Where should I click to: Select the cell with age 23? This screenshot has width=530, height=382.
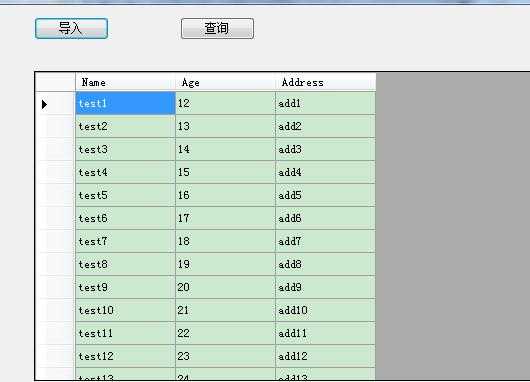[x=225, y=356]
